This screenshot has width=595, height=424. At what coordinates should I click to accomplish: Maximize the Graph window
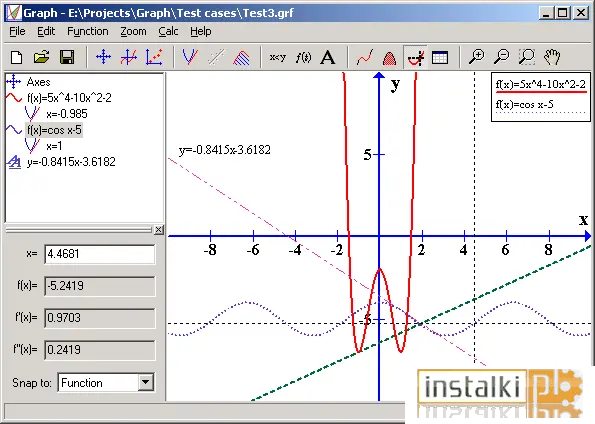pos(563,13)
